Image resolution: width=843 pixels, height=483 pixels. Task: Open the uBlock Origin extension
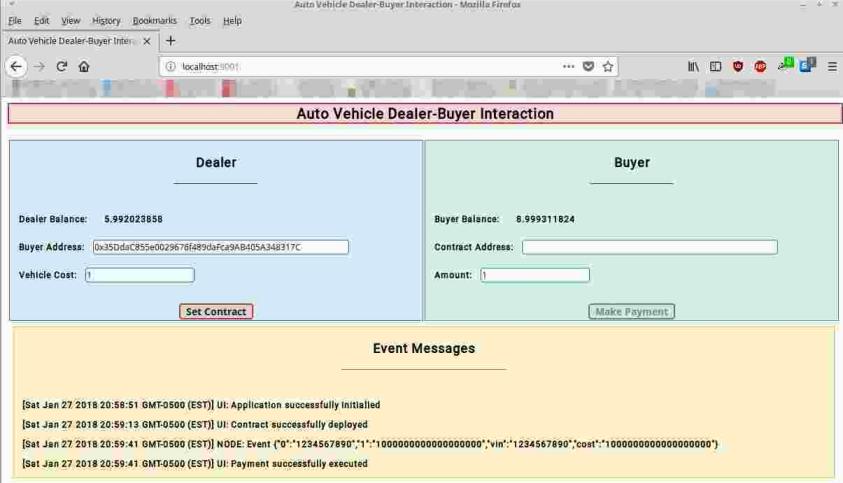click(738, 66)
